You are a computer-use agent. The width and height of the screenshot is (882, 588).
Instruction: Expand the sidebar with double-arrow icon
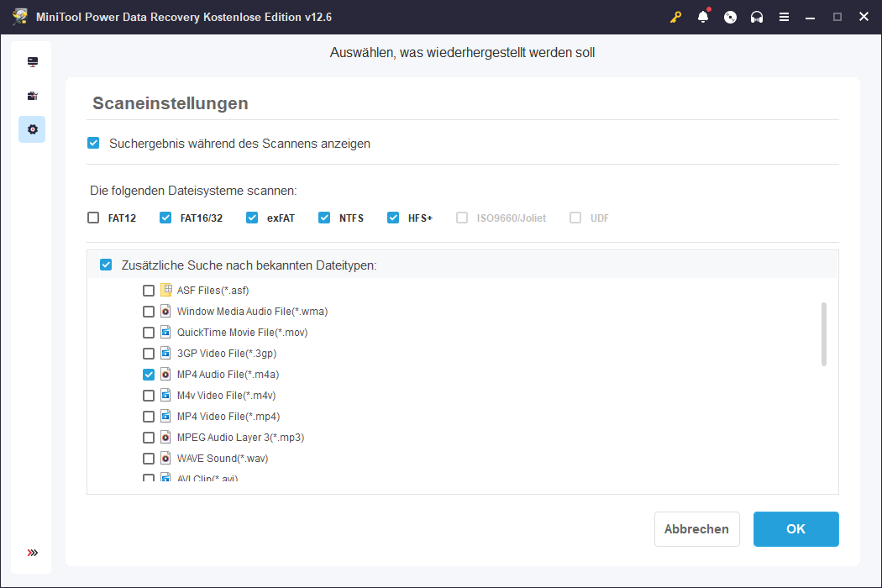point(33,553)
